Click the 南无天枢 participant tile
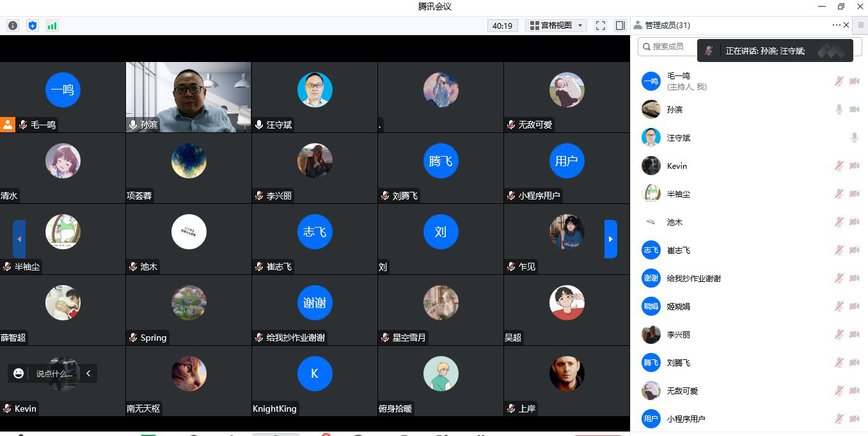 point(188,381)
